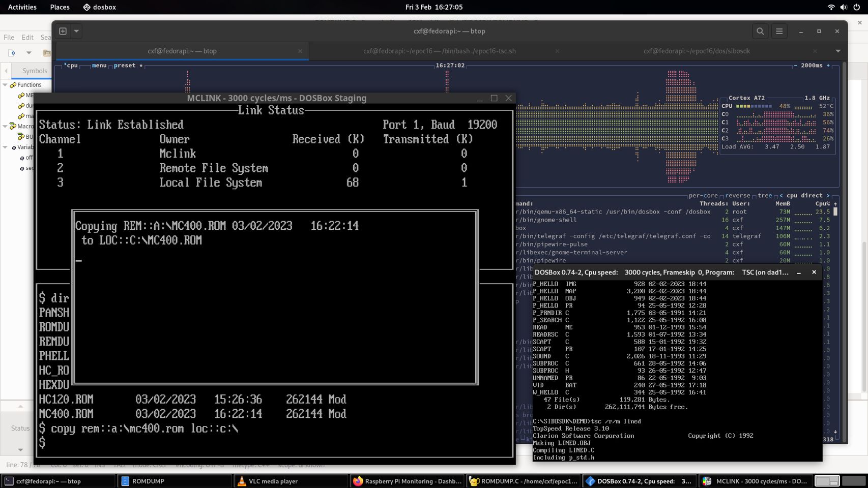This screenshot has height=488, width=868.
Task: Click the volume icon in top bar
Action: pos(844,7)
